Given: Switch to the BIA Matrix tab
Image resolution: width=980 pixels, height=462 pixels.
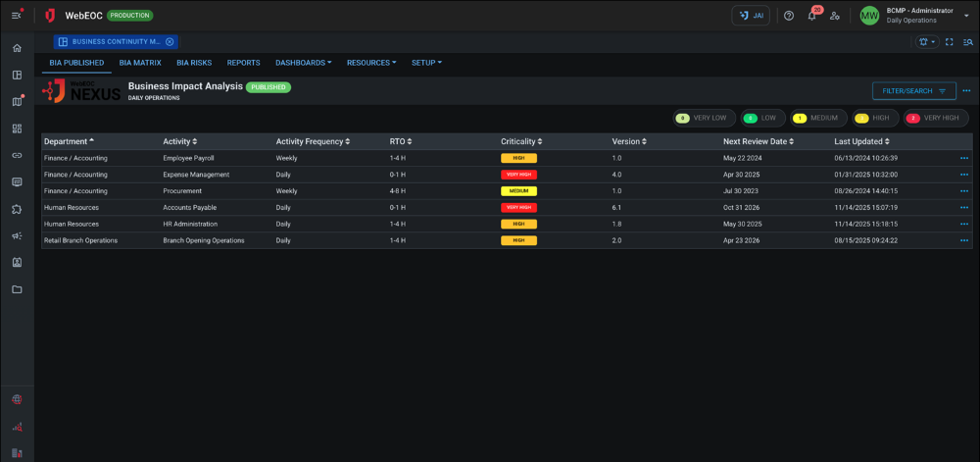Looking at the screenshot, I should pos(140,63).
